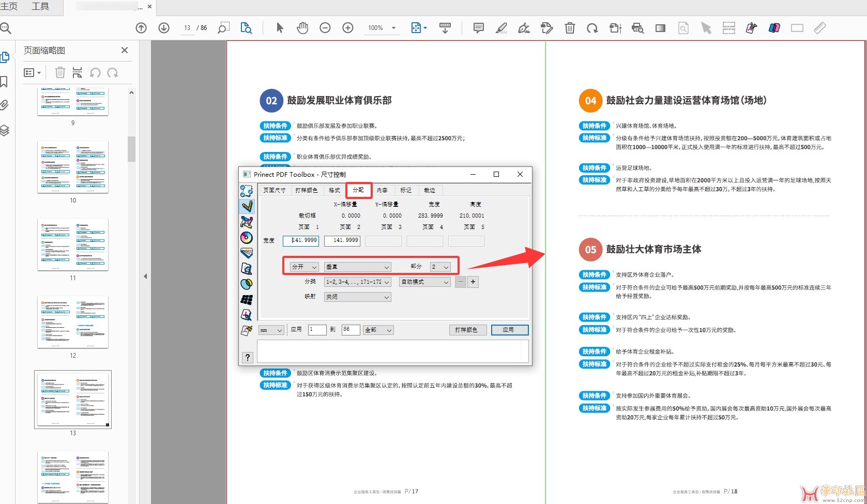Open the bookmarks panel in left sidebar
Viewport: 867px width, 504px height.
(x=5, y=82)
